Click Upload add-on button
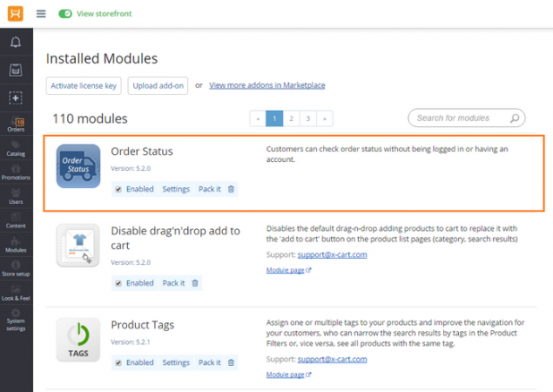This screenshot has width=553, height=392. [157, 86]
